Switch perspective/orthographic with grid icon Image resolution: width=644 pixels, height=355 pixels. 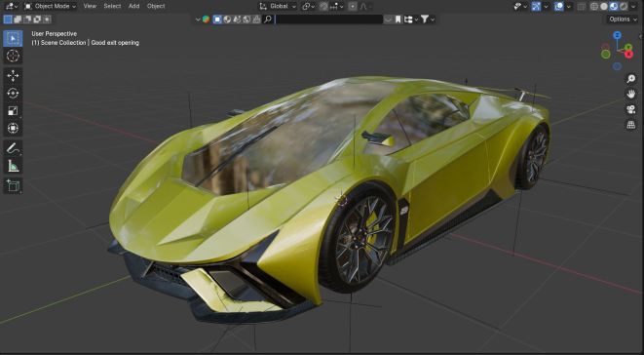coord(631,125)
